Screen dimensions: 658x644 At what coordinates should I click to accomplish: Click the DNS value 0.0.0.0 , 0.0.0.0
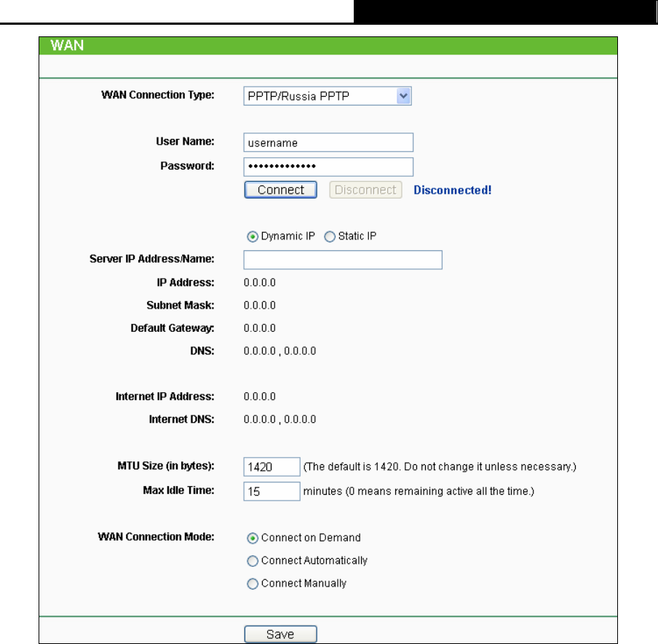click(280, 351)
